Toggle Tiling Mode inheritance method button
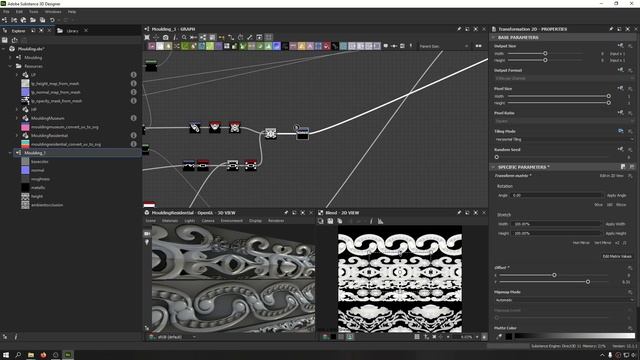This screenshot has height=360, width=640. click(620, 131)
